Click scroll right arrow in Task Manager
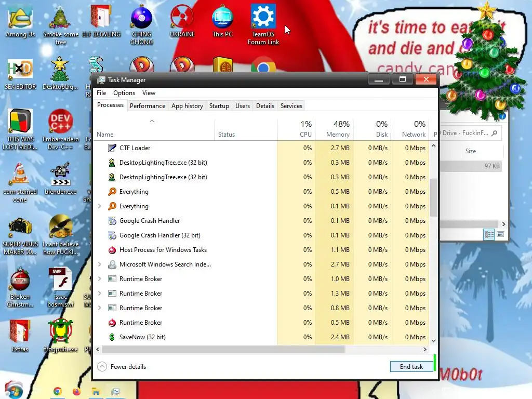The image size is (532, 399). click(424, 349)
